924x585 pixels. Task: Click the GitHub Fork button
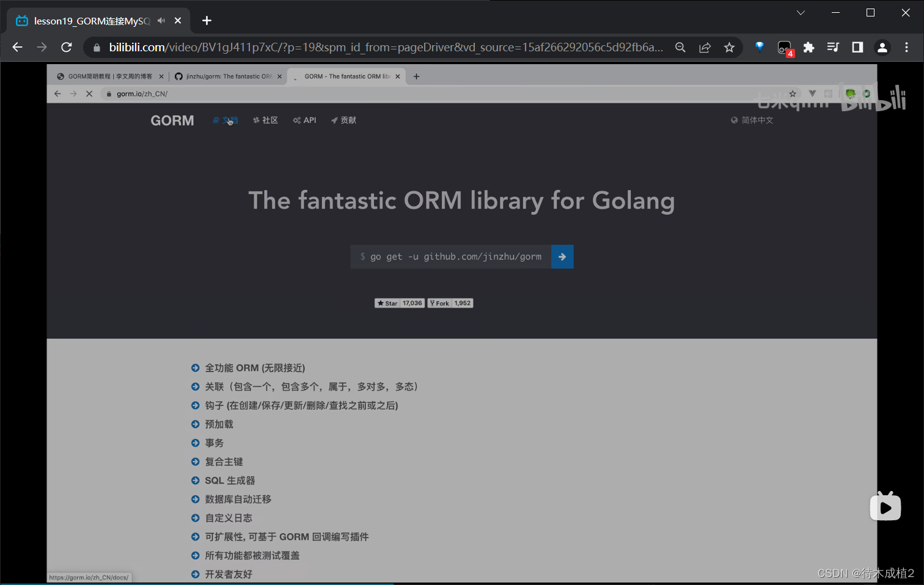[x=439, y=303]
